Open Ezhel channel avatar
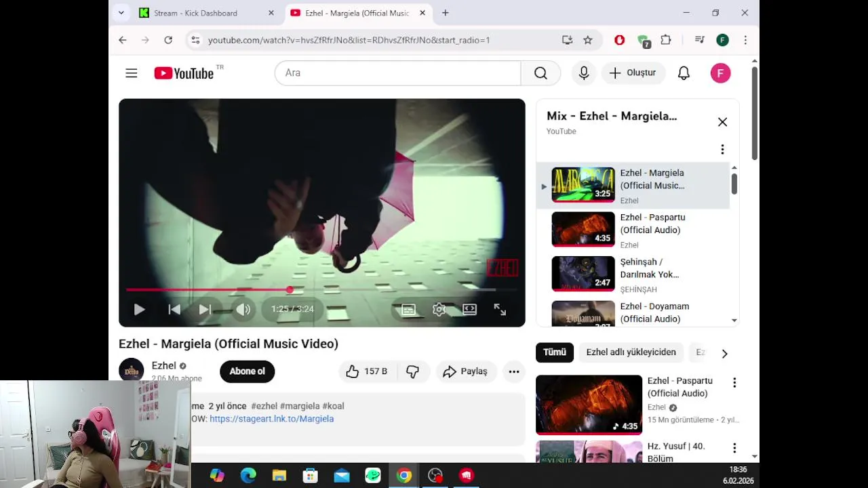The height and width of the screenshot is (488, 868). [x=132, y=370]
